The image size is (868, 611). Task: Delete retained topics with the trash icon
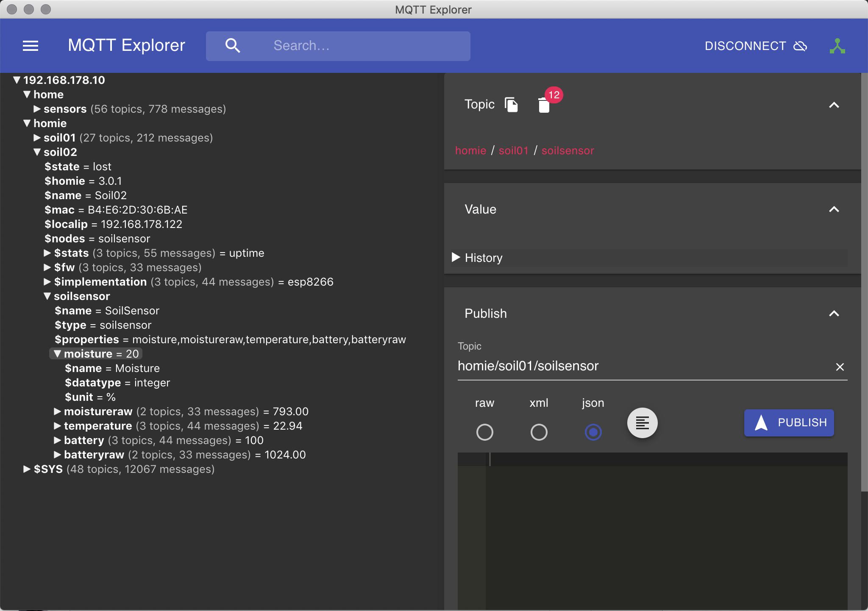544,105
